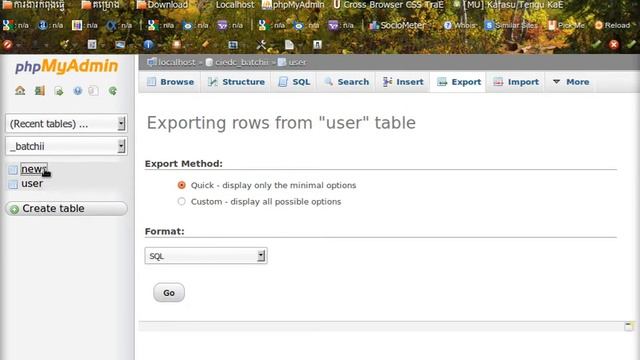Viewport: 640px width, 360px height.
Task: Click the Go button
Action: (x=169, y=293)
